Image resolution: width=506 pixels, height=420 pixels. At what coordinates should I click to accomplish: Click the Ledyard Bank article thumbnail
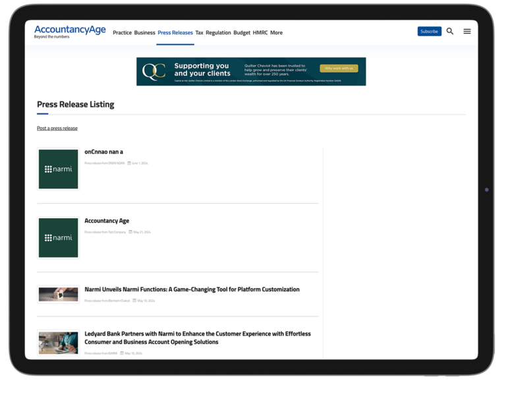[58, 342]
